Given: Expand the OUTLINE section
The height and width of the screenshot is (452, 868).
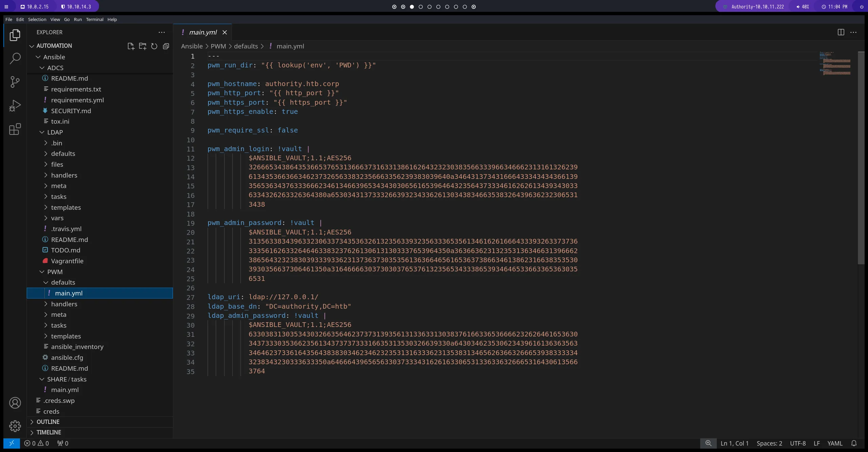Looking at the screenshot, I should click(x=48, y=422).
